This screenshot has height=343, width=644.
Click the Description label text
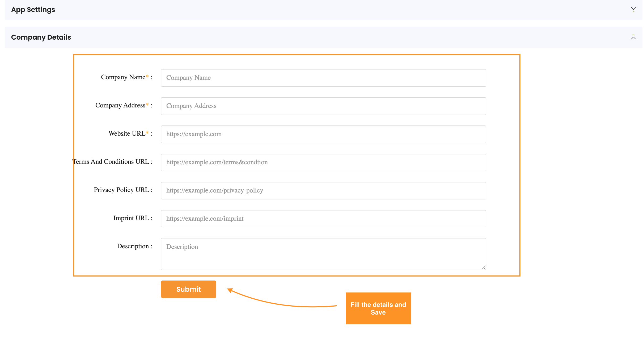[x=133, y=246]
